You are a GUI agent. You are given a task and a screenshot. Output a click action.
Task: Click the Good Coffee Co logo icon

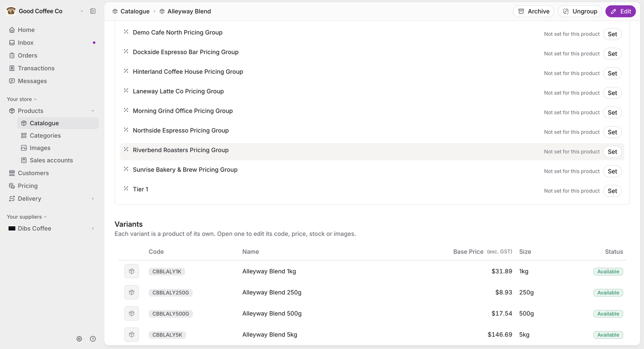pyautogui.click(x=11, y=11)
